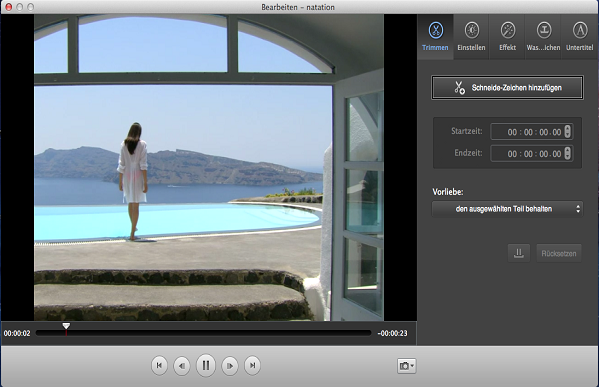This screenshot has width=599, height=387.
Task: Switch to the Einstellen tab
Action: (x=471, y=37)
